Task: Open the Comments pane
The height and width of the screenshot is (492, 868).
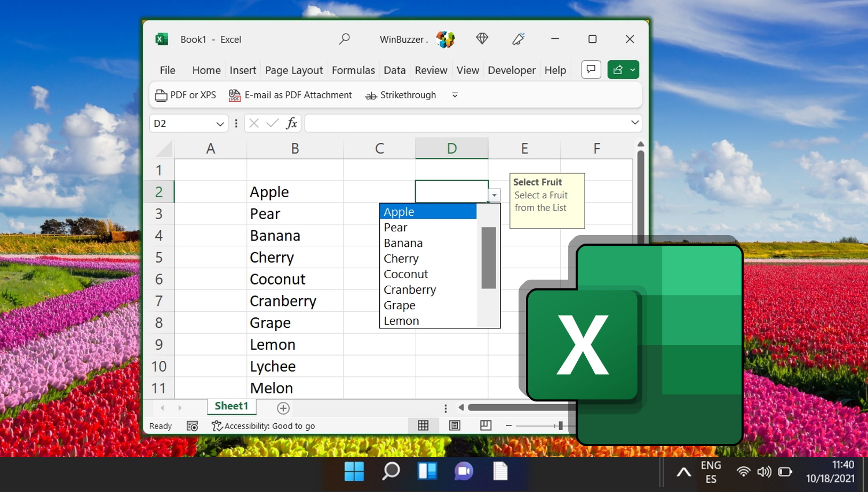Action: pos(591,69)
